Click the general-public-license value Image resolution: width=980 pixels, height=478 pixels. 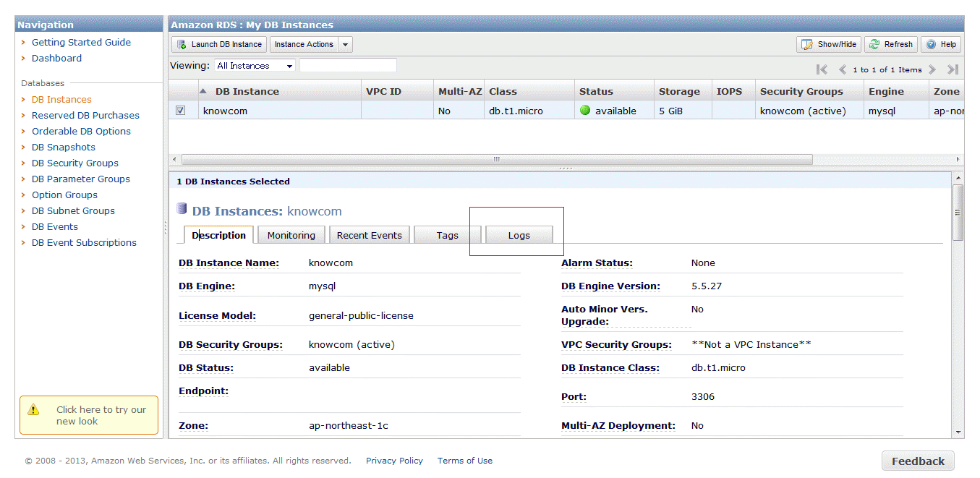coord(361,316)
